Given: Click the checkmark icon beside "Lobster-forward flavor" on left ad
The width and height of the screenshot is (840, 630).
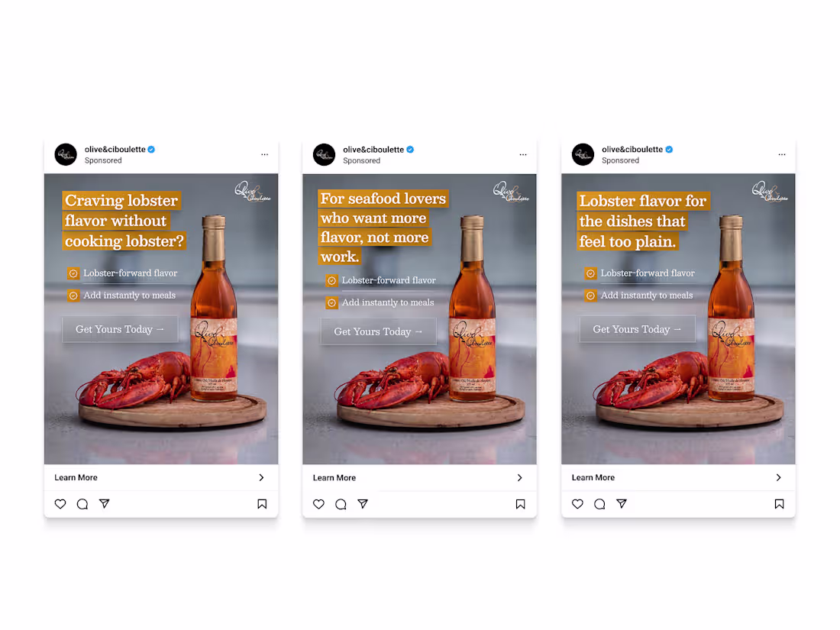Looking at the screenshot, I should [73, 273].
